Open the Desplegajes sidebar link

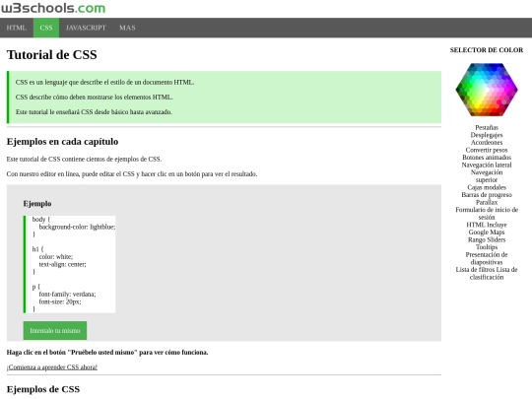tap(487, 135)
